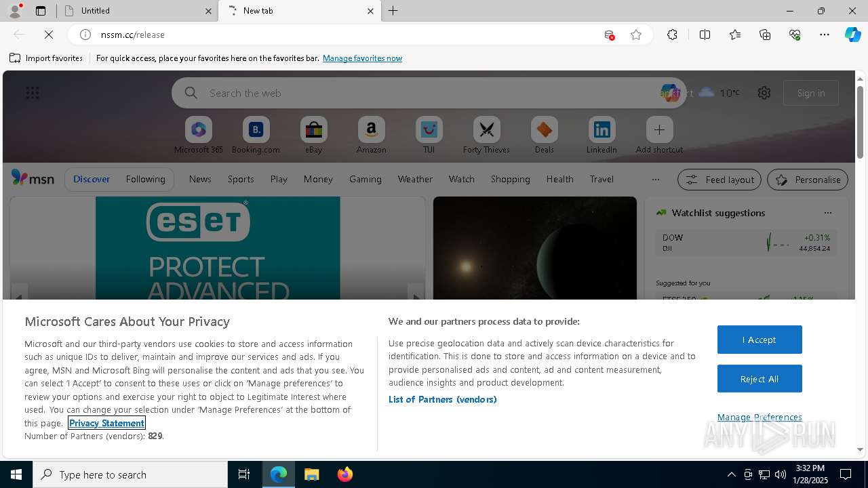
Task: Open Watchlist suggestions more options
Action: 827,213
